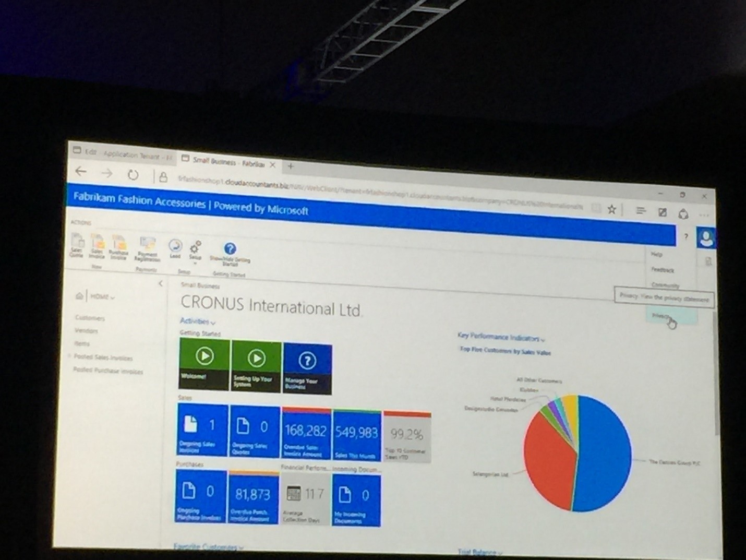Add page to favorites with star icon
746x560 pixels.
click(x=611, y=209)
